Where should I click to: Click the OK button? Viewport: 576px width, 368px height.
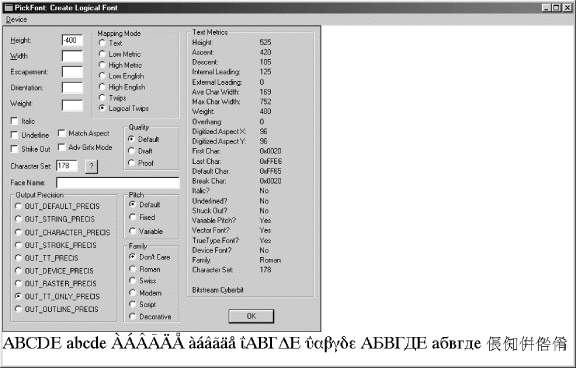(251, 316)
